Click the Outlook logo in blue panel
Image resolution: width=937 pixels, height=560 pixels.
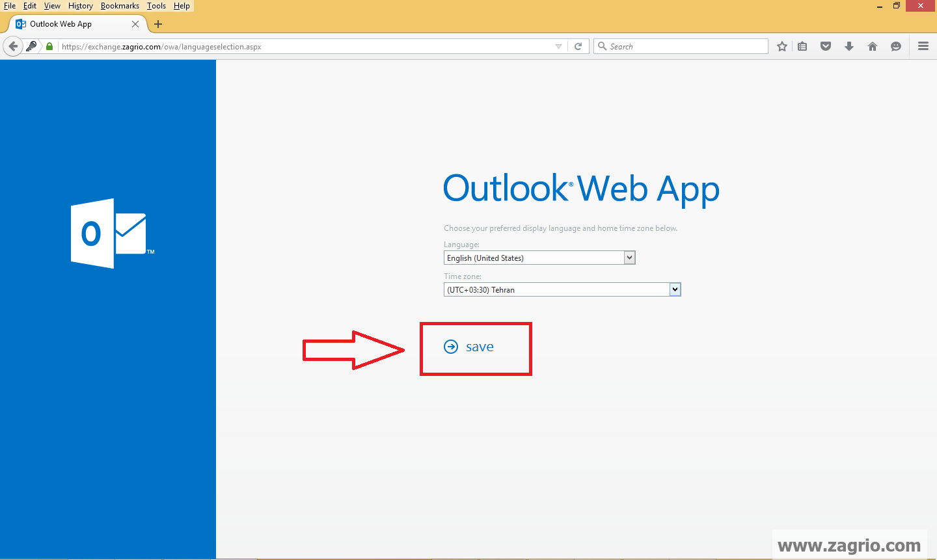pyautogui.click(x=113, y=233)
